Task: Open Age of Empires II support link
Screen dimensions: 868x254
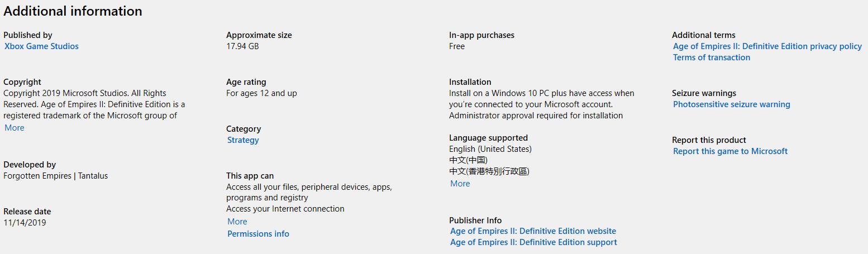Action: click(x=533, y=242)
